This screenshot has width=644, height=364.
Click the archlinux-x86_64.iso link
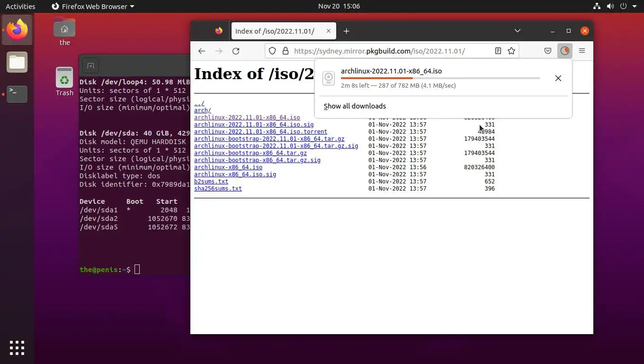pyautogui.click(x=228, y=167)
